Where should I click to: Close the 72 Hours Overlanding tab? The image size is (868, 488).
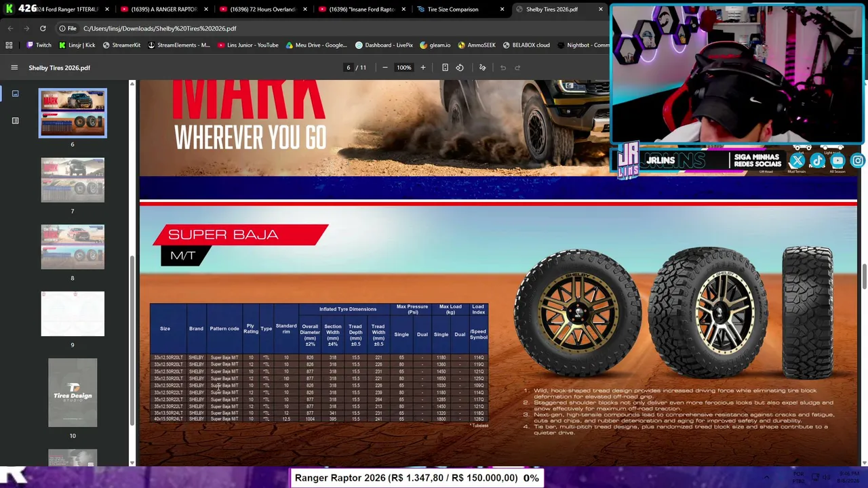pos(304,9)
